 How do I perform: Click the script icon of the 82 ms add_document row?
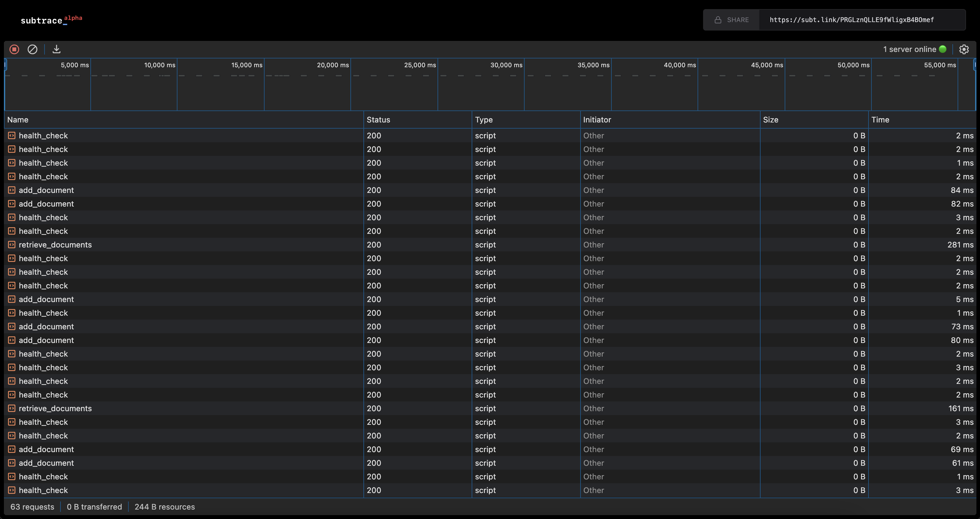pyautogui.click(x=12, y=204)
